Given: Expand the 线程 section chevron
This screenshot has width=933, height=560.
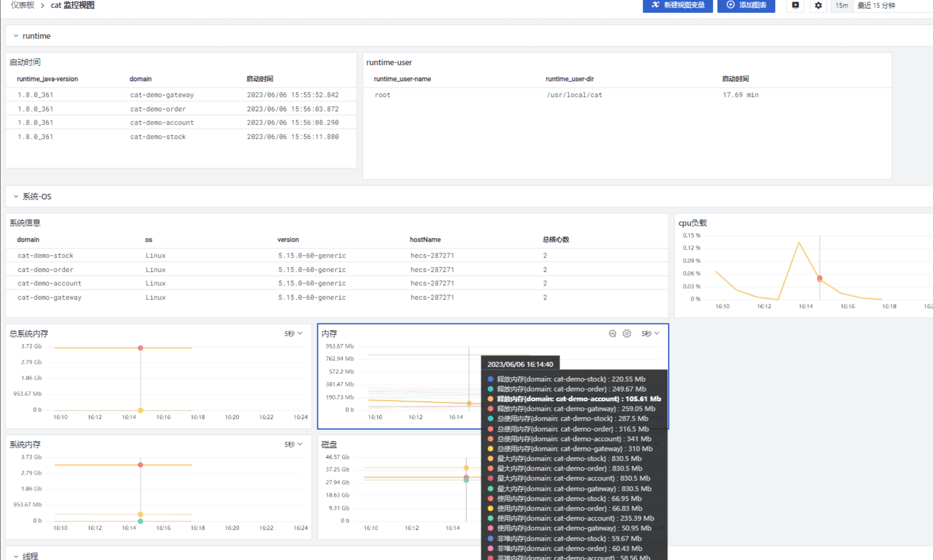Looking at the screenshot, I should 16,556.
